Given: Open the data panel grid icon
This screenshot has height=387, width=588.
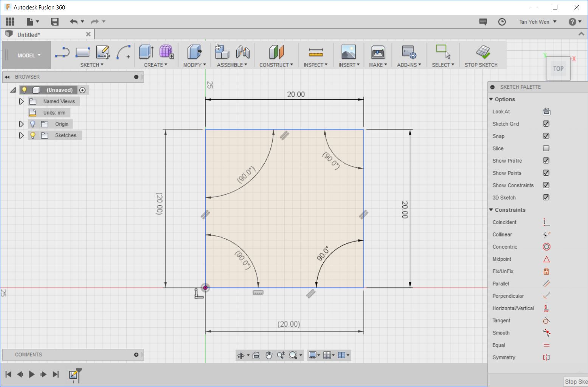Looking at the screenshot, I should (10, 22).
